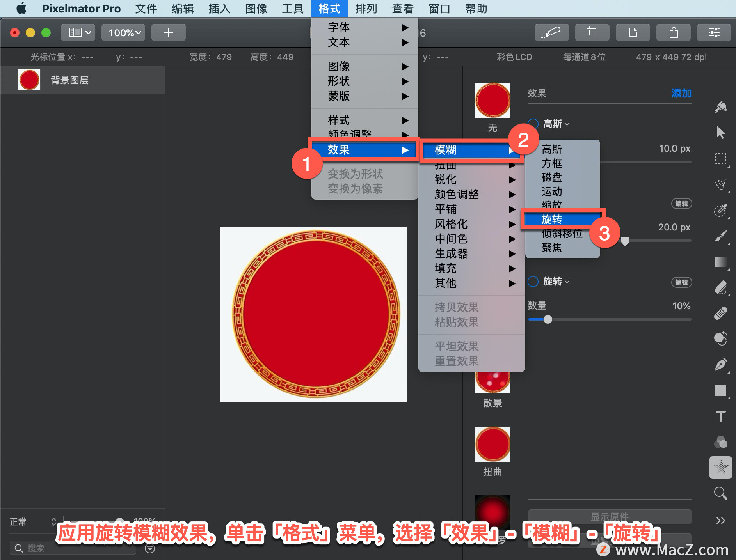The image size is (736, 560).
Task: Toggle the Gaussian effect circle checkbox
Action: (533, 124)
